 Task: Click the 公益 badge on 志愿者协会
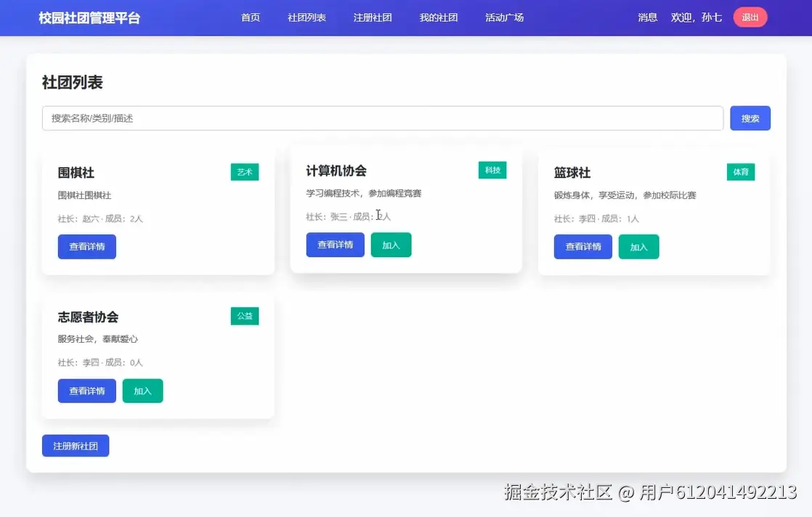click(x=244, y=315)
